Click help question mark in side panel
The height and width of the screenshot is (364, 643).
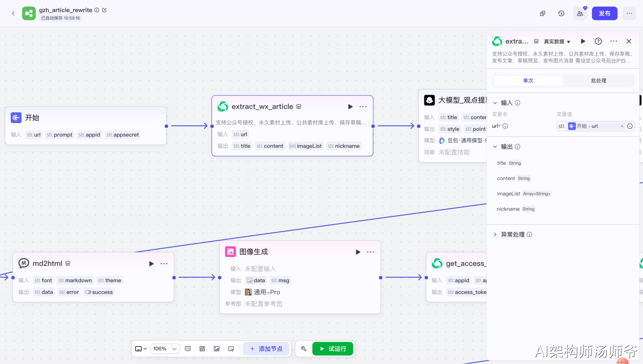pyautogui.click(x=598, y=41)
